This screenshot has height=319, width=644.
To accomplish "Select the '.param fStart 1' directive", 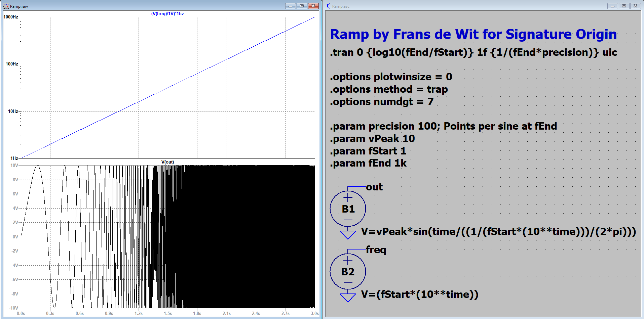I will 368,151.
